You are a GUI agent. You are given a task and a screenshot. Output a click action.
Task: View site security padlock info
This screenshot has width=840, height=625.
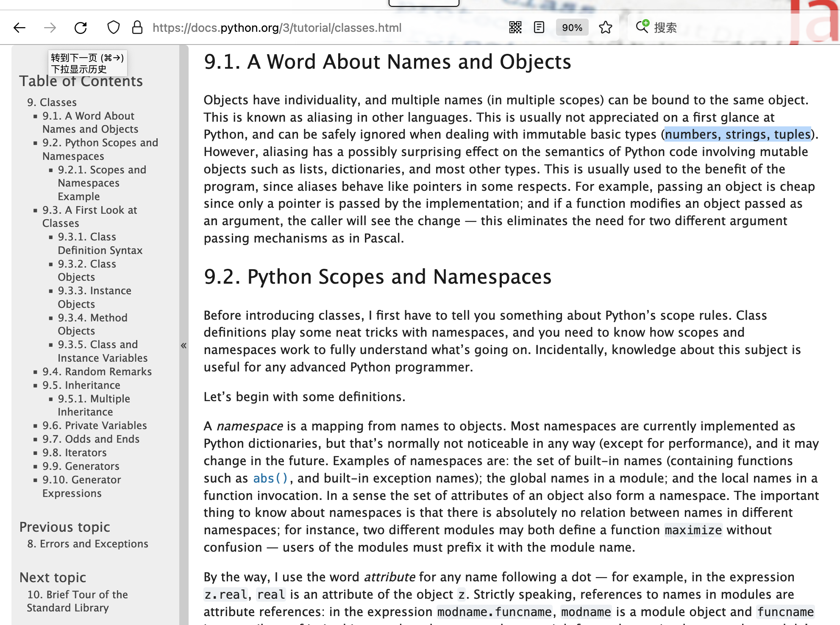click(x=137, y=28)
